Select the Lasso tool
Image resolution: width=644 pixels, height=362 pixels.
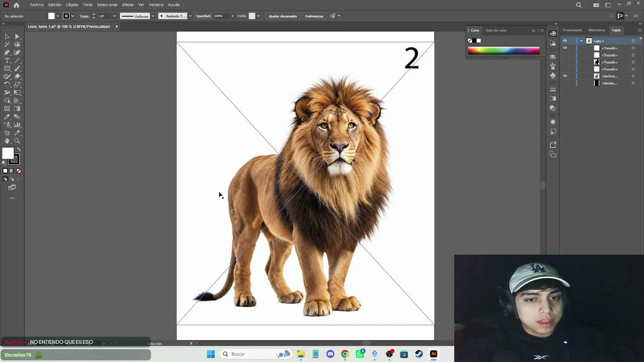(x=17, y=44)
